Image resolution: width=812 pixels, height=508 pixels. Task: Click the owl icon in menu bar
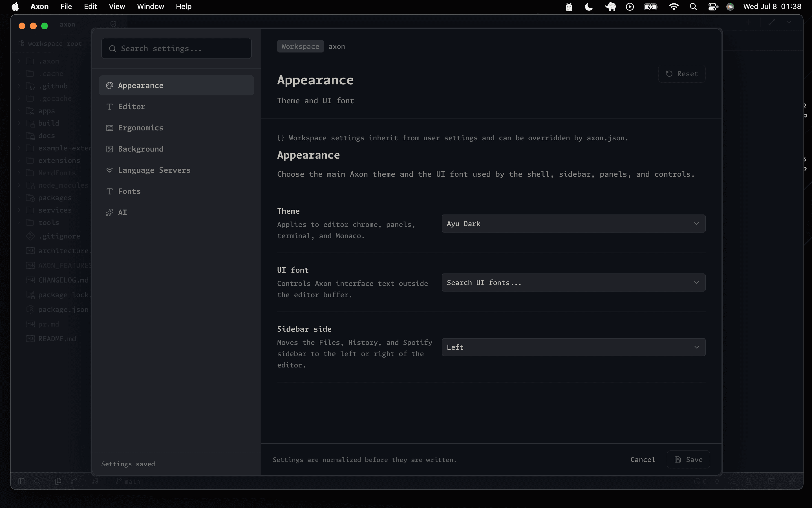[569, 7]
